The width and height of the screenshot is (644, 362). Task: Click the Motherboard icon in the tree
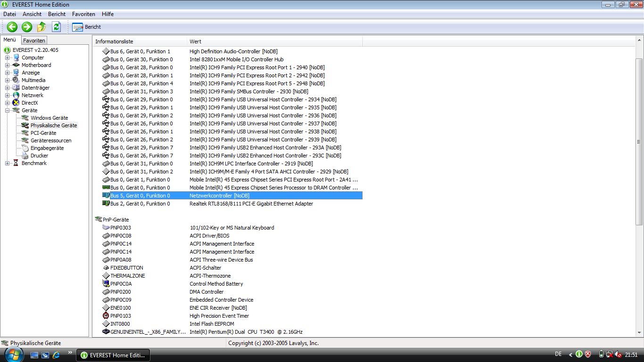coord(16,65)
